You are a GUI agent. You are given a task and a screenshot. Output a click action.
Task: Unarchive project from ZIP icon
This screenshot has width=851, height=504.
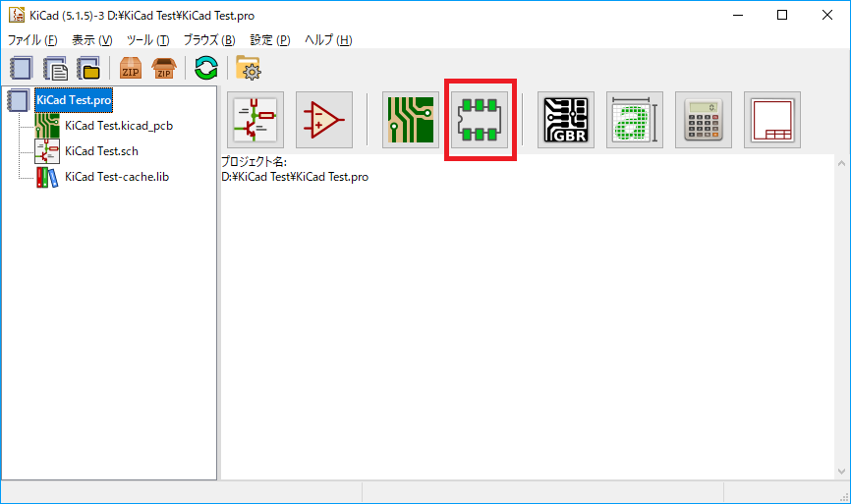pos(164,69)
